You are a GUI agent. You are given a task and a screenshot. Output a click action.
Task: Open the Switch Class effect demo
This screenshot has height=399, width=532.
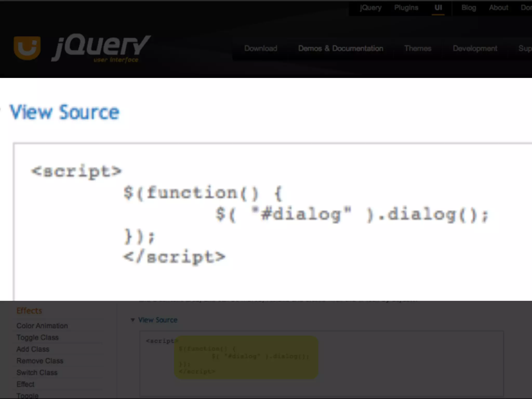pyautogui.click(x=37, y=373)
